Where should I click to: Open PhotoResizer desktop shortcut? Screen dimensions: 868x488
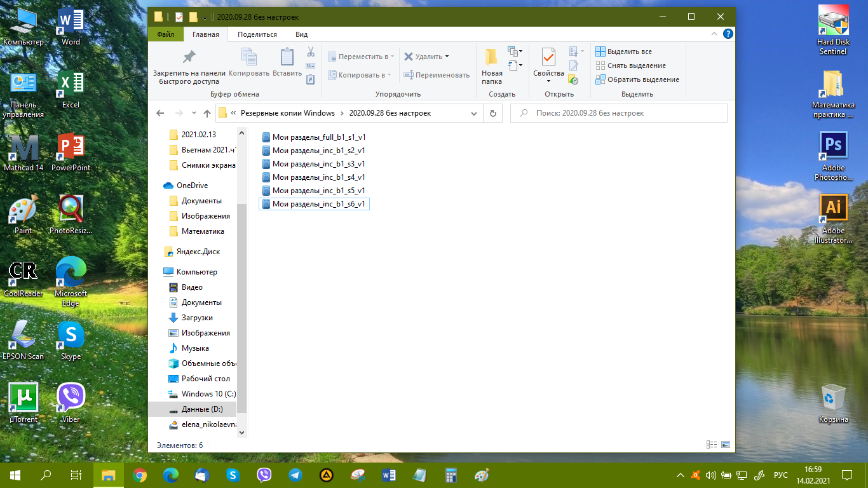pyautogui.click(x=71, y=216)
